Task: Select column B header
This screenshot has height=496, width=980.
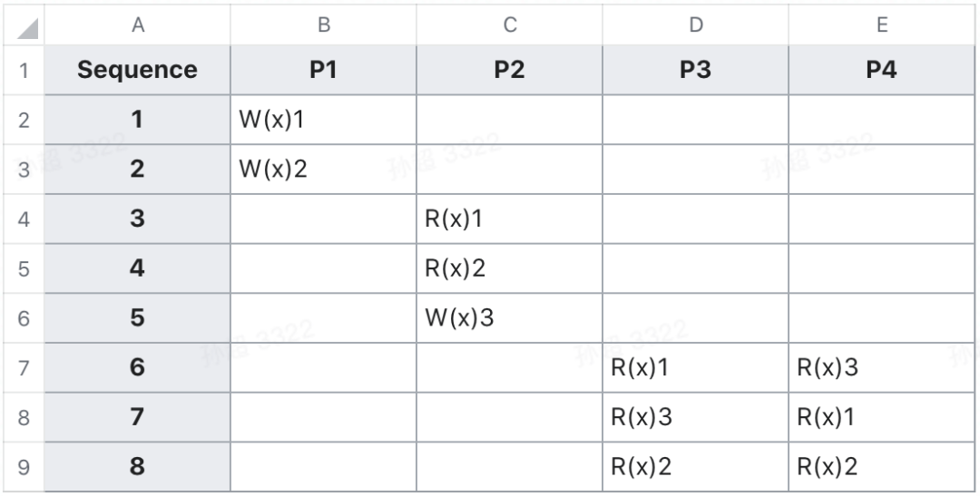Action: [x=323, y=26]
